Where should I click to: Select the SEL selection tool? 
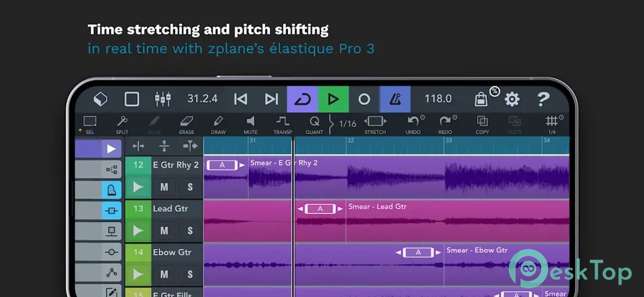90,125
